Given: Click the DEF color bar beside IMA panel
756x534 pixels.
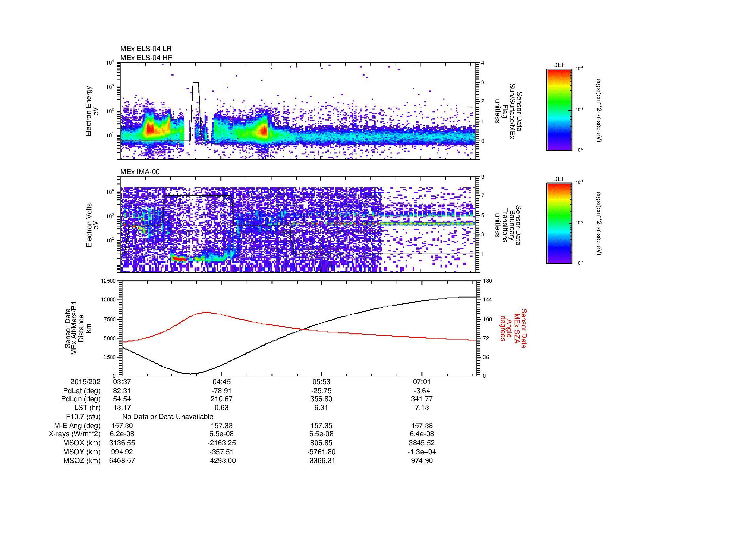Looking at the screenshot, I should pyautogui.click(x=559, y=224).
